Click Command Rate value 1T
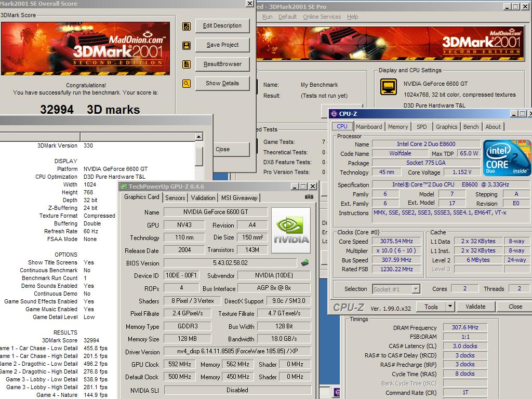This screenshot has width=532, height=399. pos(465,392)
